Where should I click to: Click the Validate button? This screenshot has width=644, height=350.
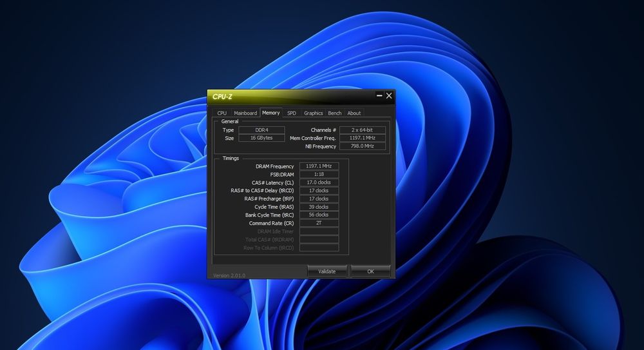click(327, 271)
